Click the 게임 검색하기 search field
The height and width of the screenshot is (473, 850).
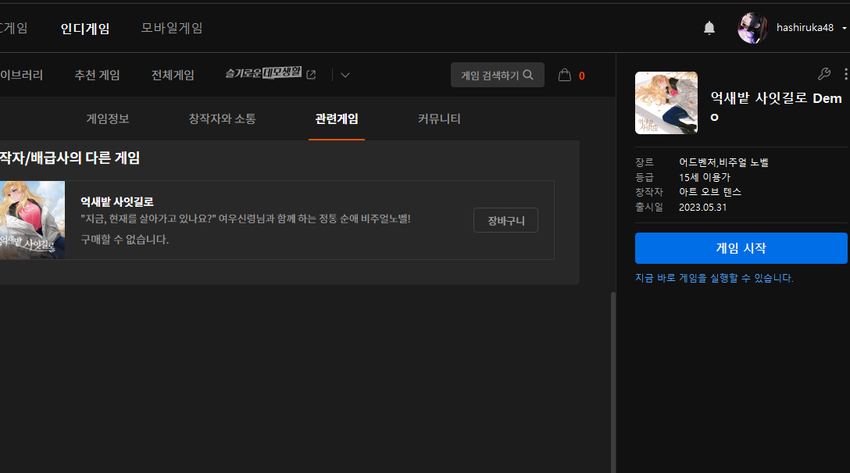pyautogui.click(x=497, y=75)
